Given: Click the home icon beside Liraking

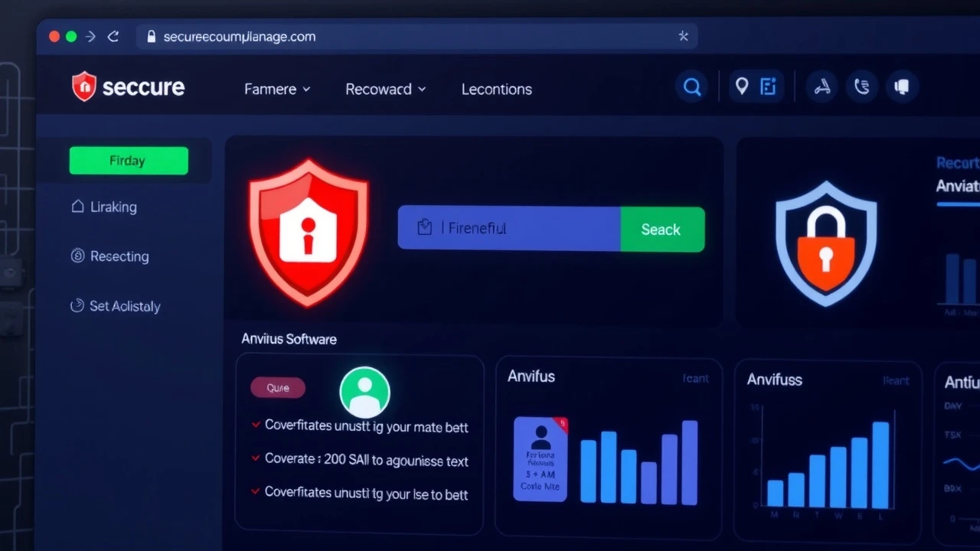Looking at the screenshot, I should (77, 207).
